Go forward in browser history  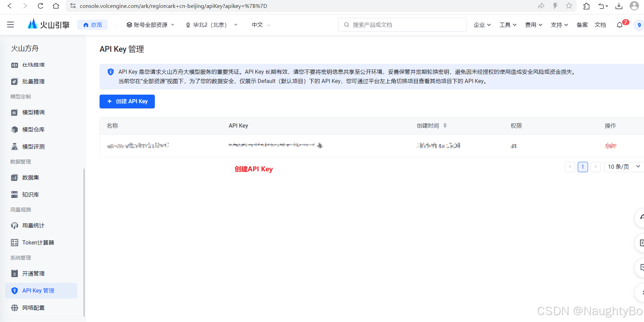click(x=25, y=6)
